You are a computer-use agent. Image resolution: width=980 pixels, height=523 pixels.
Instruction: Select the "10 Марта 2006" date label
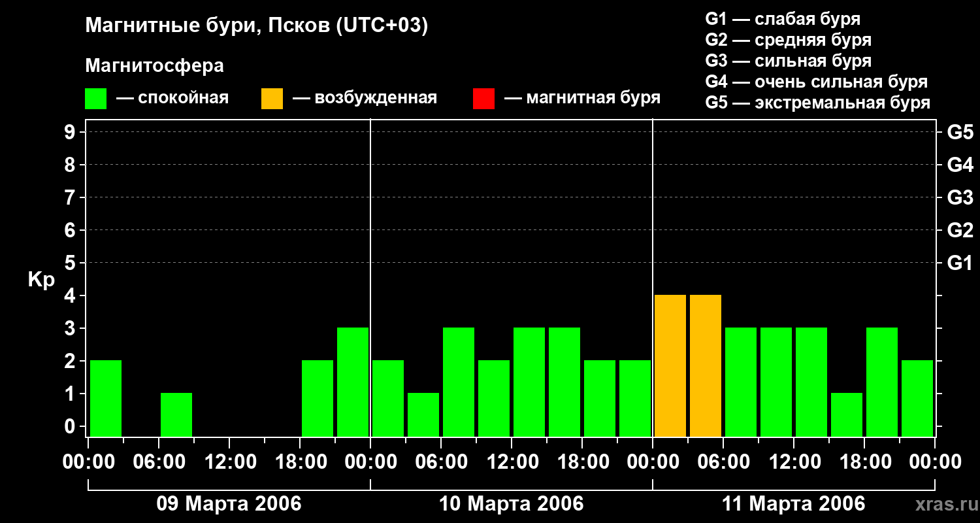(511, 504)
